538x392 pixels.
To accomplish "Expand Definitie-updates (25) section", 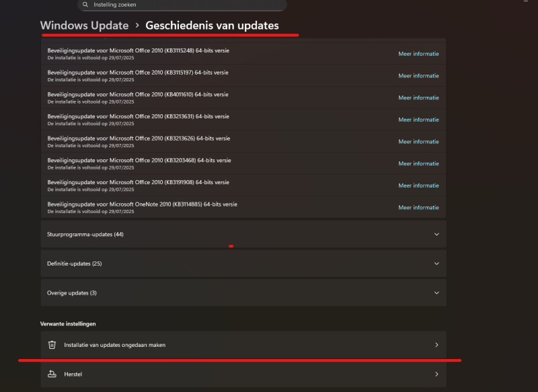I will pyautogui.click(x=243, y=264).
